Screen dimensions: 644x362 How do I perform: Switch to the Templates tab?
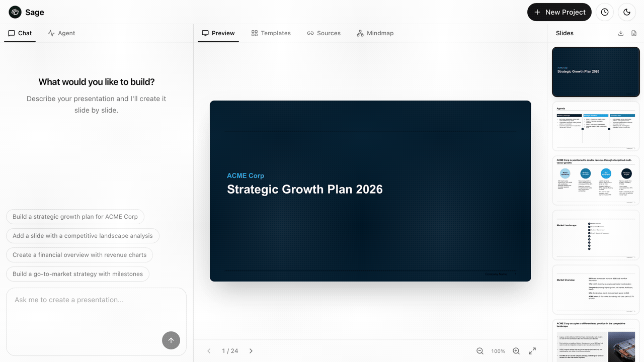coord(271,33)
